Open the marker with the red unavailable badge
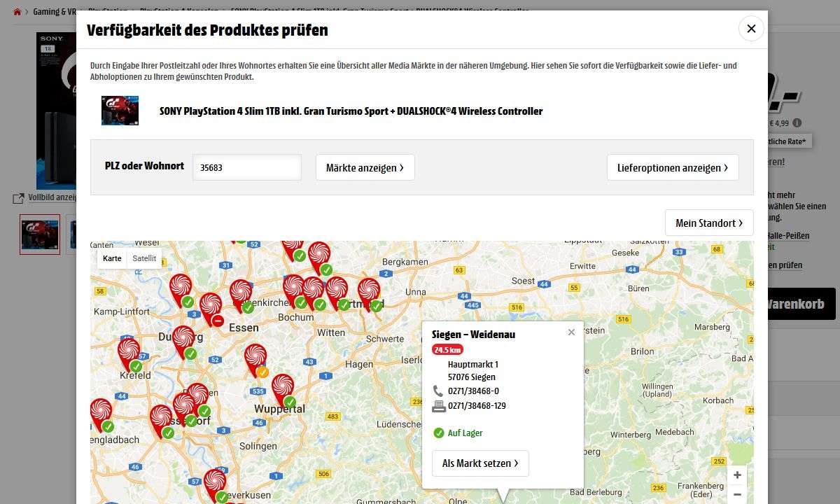Viewport: 840px width, 504px height. pyautogui.click(x=211, y=309)
